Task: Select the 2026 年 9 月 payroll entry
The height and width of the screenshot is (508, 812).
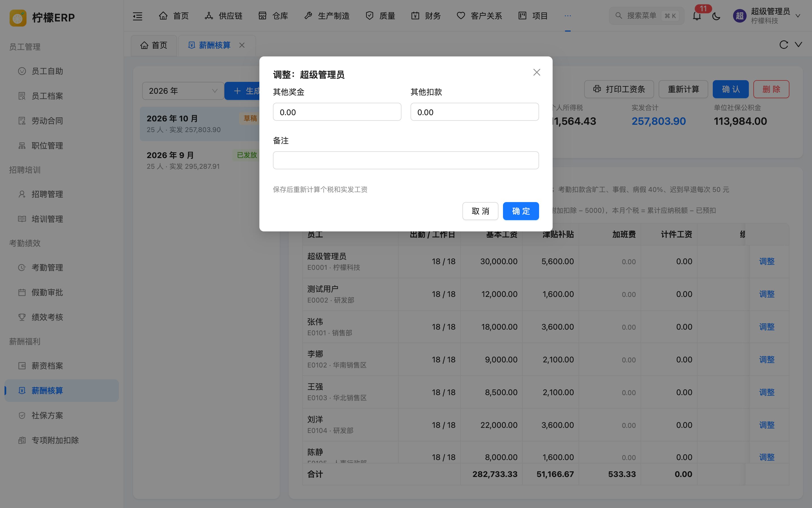Action: click(202, 160)
